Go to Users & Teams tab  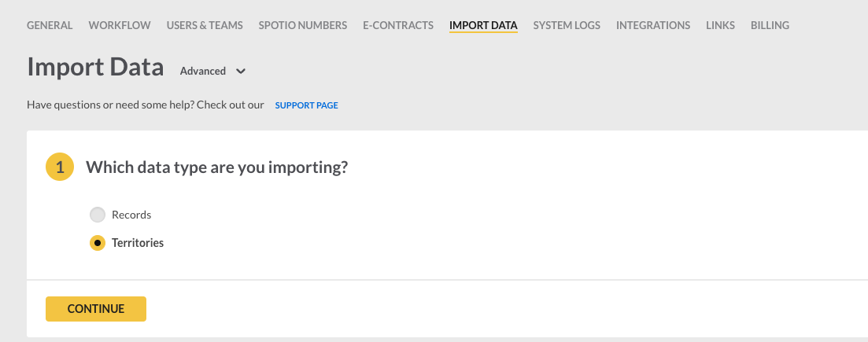click(x=205, y=25)
